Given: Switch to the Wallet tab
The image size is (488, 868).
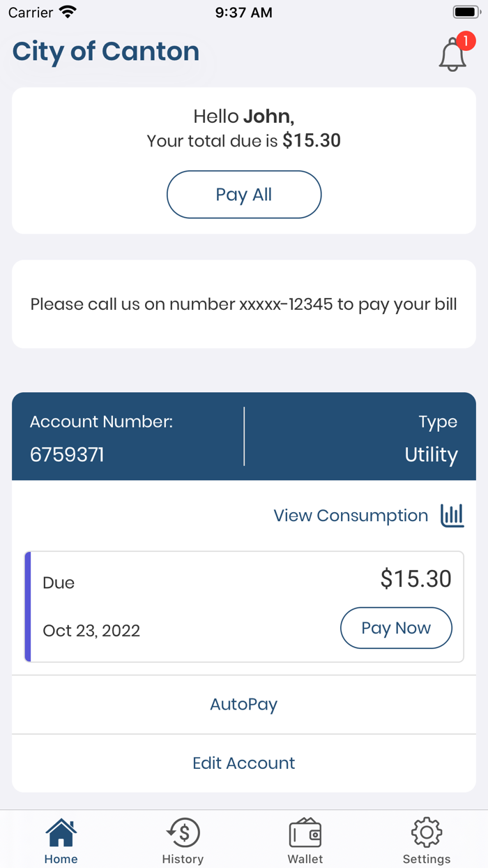Looking at the screenshot, I should pyautogui.click(x=305, y=839).
